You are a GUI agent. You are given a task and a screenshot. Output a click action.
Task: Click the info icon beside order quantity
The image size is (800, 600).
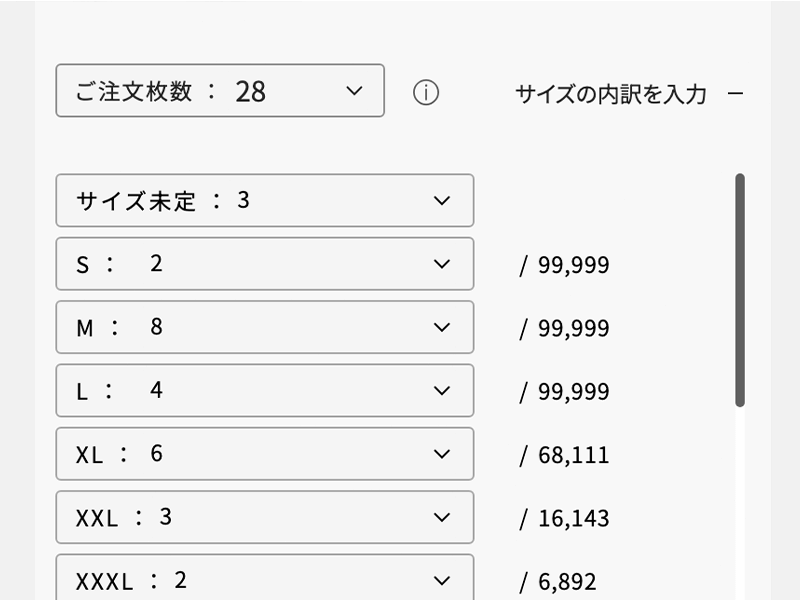[426, 93]
